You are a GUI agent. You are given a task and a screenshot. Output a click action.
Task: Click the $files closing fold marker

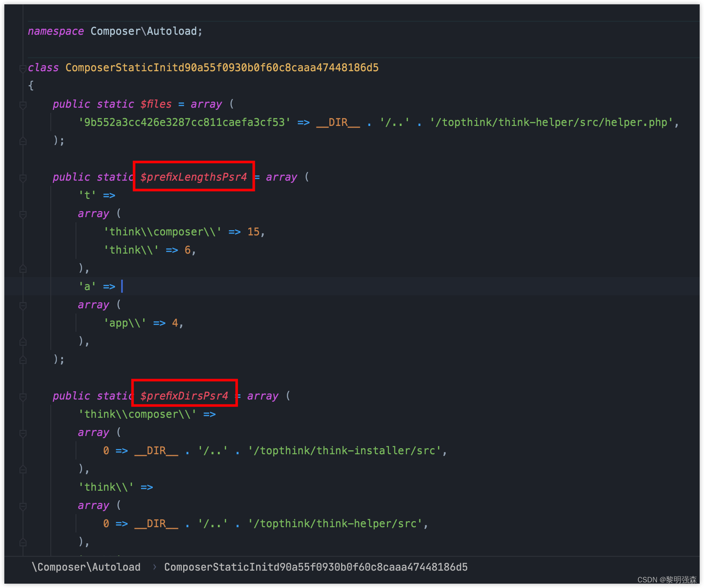tap(23, 141)
